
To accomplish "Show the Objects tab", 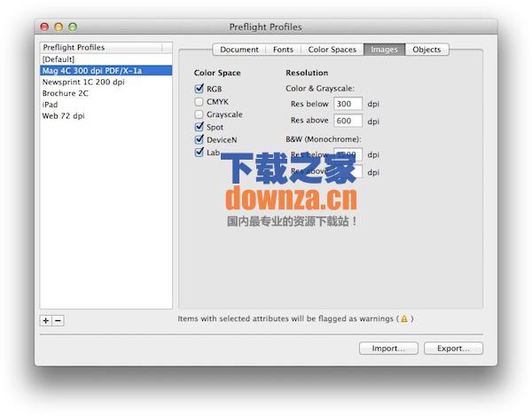I will click(x=426, y=50).
